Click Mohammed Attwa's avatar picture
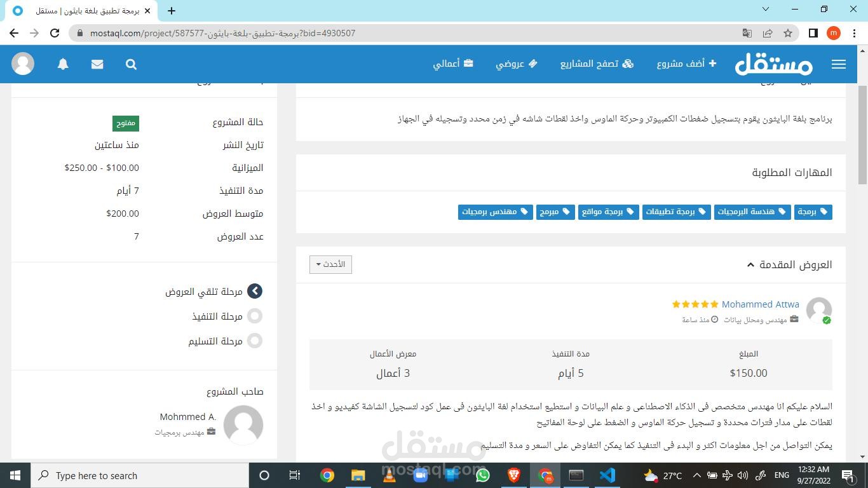This screenshot has height=488, width=868. (x=818, y=310)
